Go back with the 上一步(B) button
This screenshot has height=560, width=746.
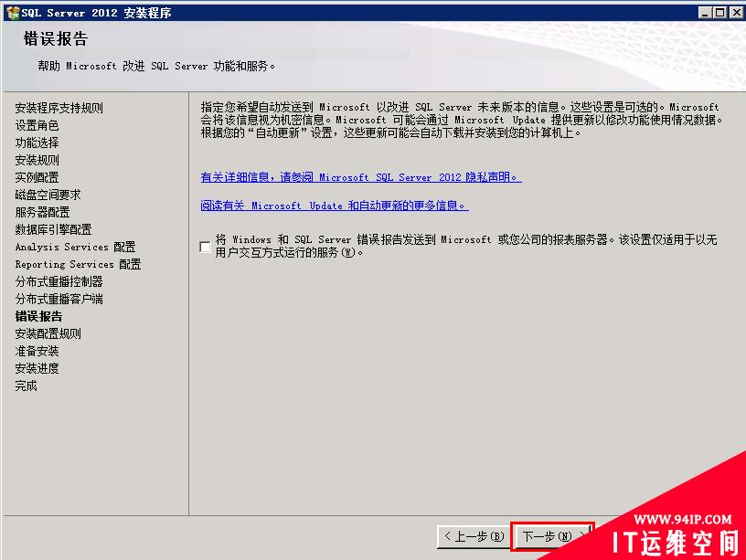(474, 537)
